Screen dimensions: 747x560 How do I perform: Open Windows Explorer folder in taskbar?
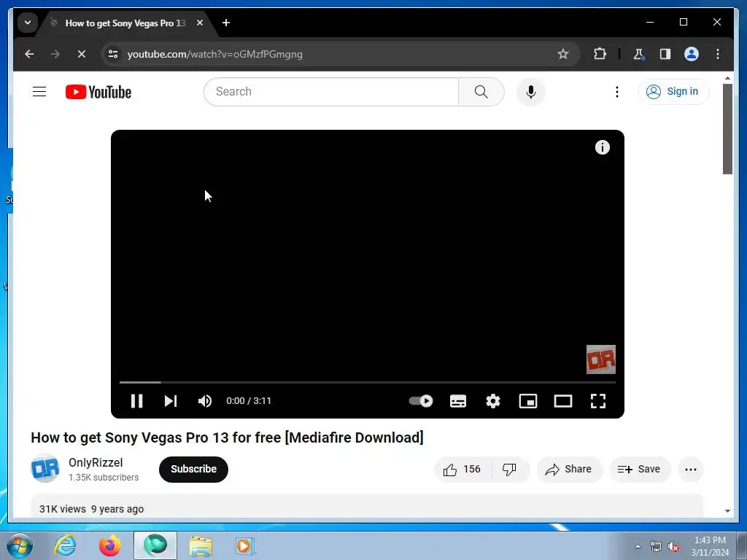pyautogui.click(x=201, y=545)
